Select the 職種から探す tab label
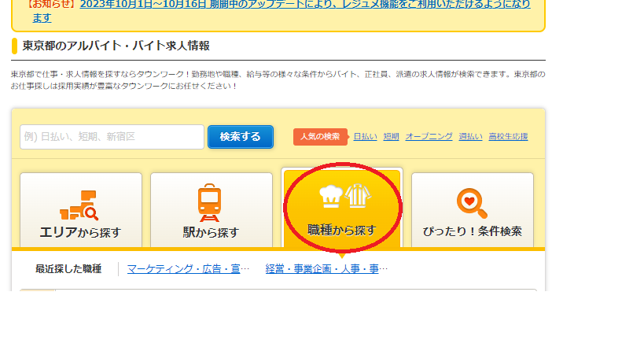The image size is (644, 362). click(x=342, y=230)
